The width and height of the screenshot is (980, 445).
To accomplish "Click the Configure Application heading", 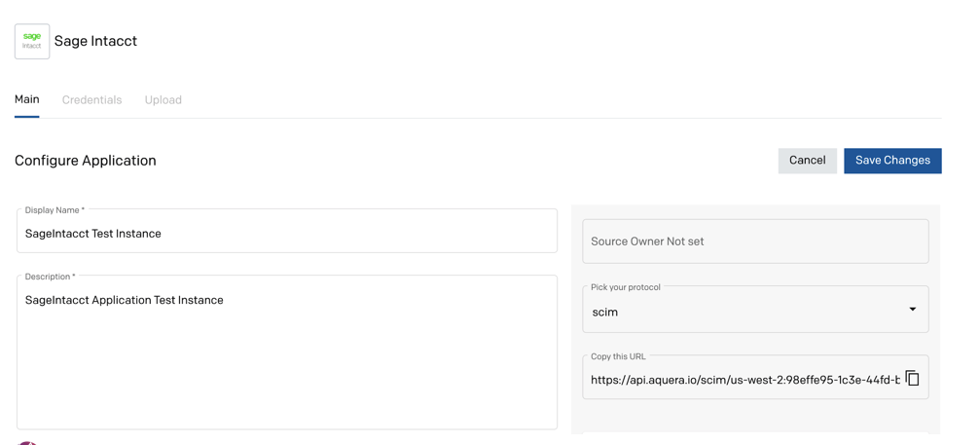I will (86, 161).
